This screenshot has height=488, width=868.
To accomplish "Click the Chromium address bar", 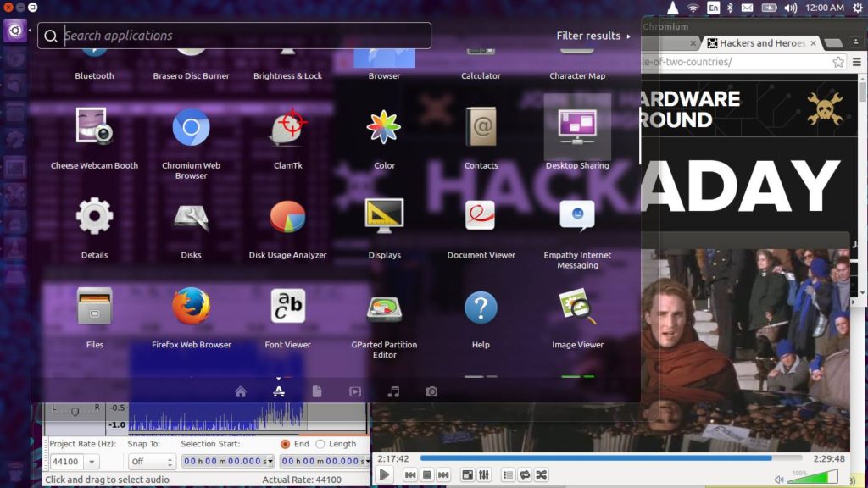I will click(x=735, y=62).
